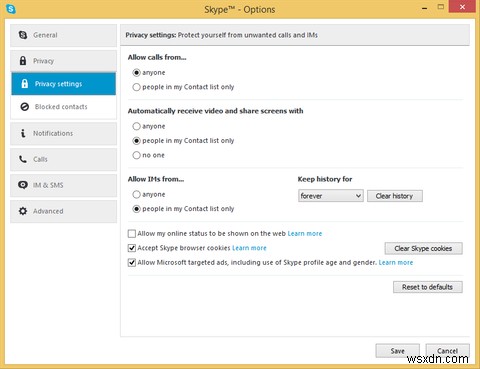This screenshot has width=480, height=369.
Task: Click the 'Allow calls from...' heading
Action: [157, 57]
